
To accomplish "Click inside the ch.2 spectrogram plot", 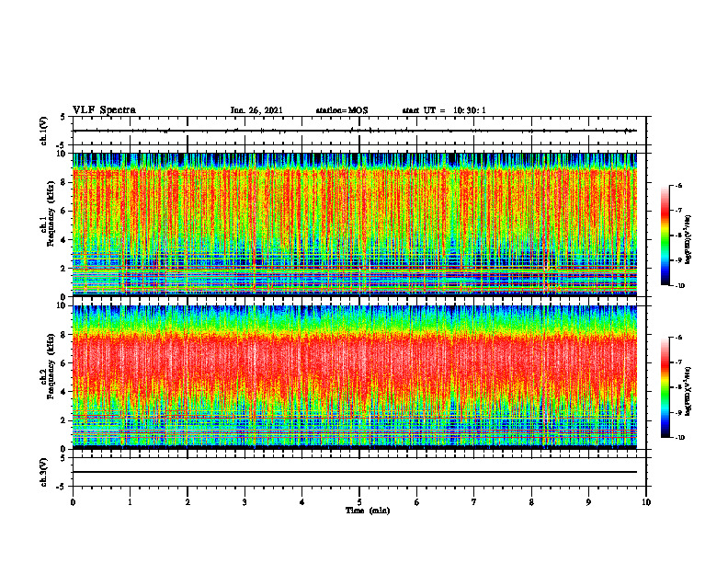I will coord(355,377).
